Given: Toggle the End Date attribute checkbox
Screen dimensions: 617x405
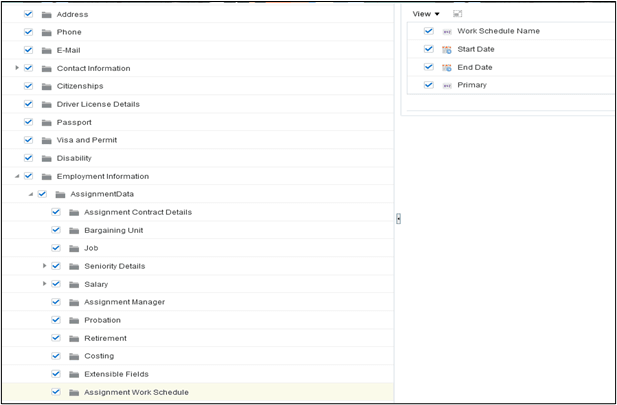Looking at the screenshot, I should coord(429,67).
